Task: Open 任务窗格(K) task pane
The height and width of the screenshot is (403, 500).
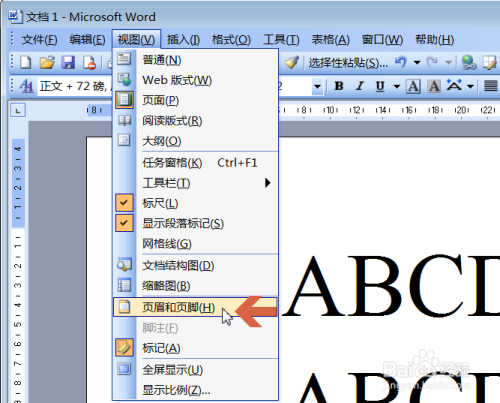Action: click(195, 163)
